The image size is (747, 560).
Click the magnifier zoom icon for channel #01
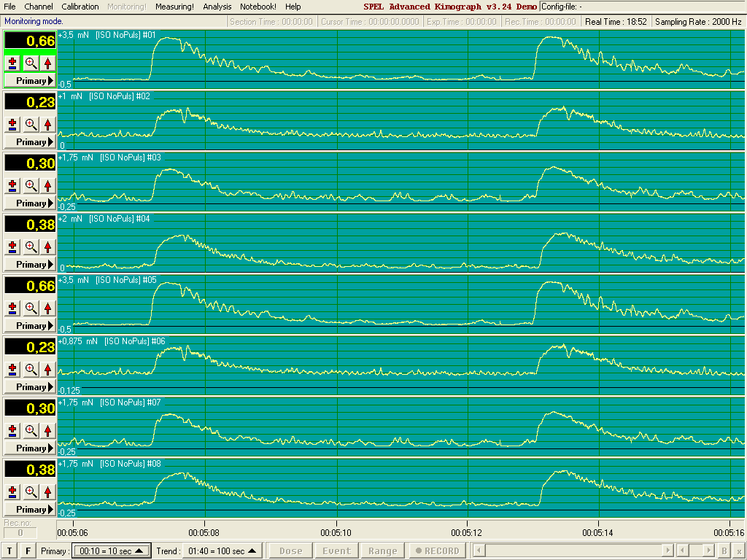click(31, 63)
